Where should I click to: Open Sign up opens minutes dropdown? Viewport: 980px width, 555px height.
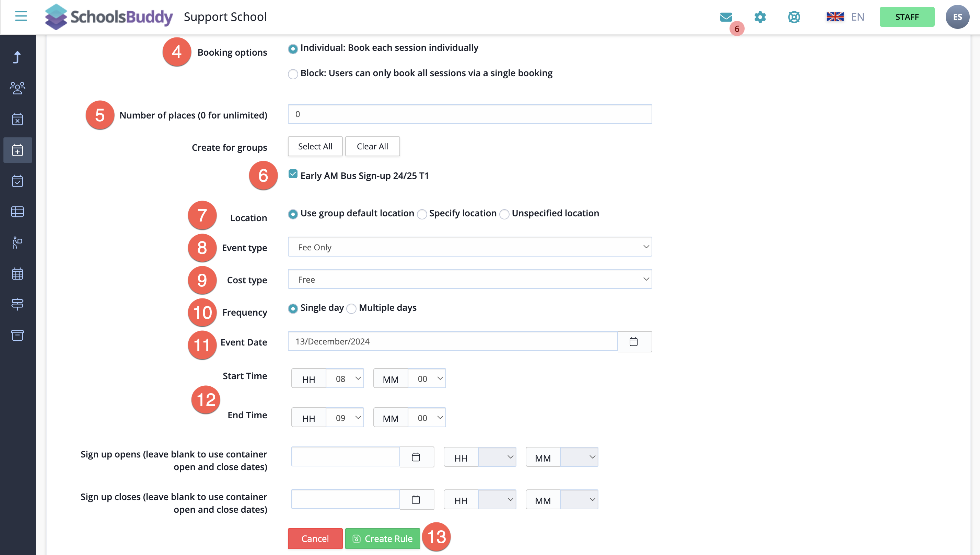point(579,457)
